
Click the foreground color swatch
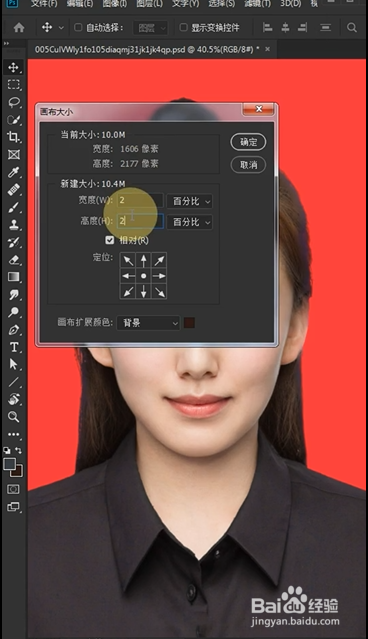[10, 464]
